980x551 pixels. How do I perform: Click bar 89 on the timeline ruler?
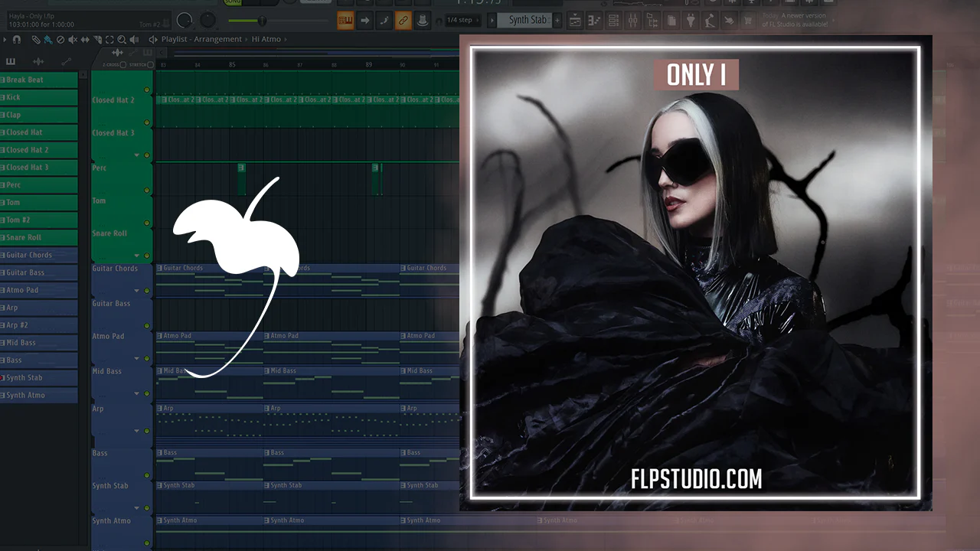pyautogui.click(x=369, y=65)
